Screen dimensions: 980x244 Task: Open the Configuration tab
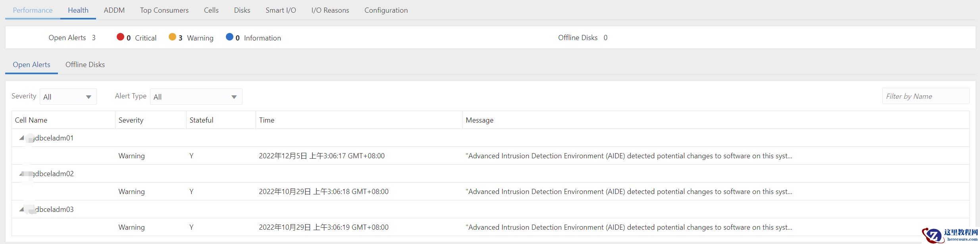coord(386,10)
